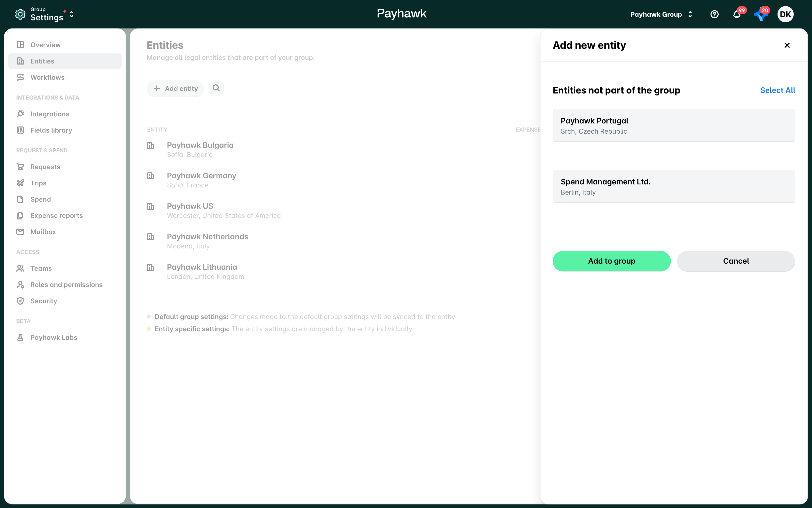
Task: Open the notifications bell icon
Action: (737, 14)
